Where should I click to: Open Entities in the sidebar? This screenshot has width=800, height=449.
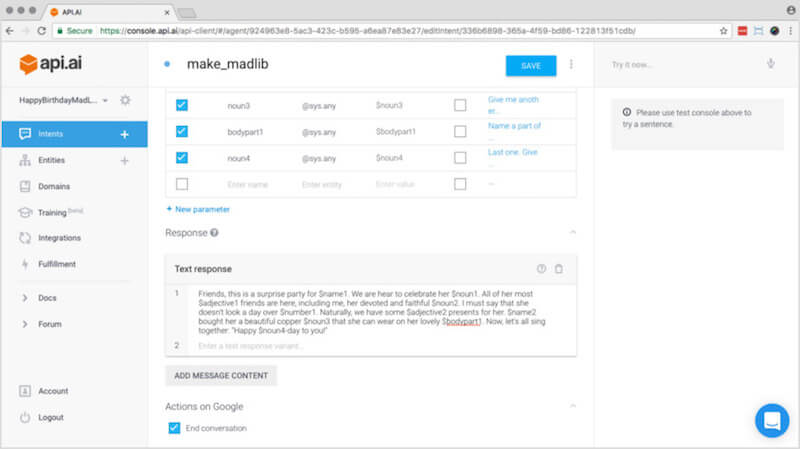52,160
